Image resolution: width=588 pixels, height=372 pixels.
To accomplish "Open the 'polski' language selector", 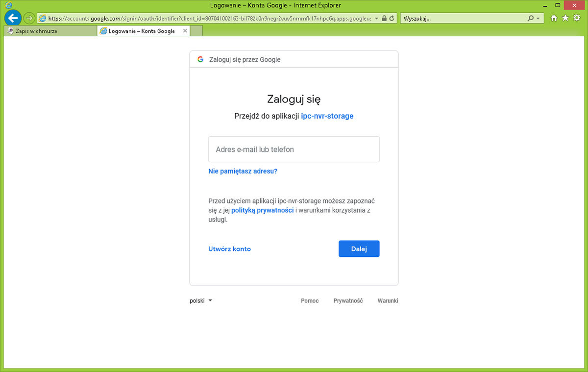I will tap(200, 301).
